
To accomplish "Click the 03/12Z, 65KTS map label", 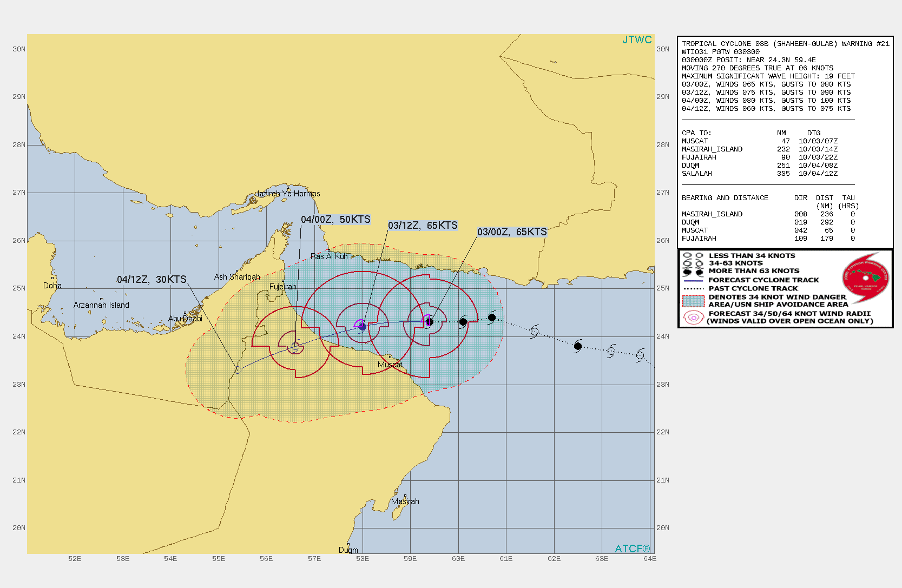I will 423,226.
